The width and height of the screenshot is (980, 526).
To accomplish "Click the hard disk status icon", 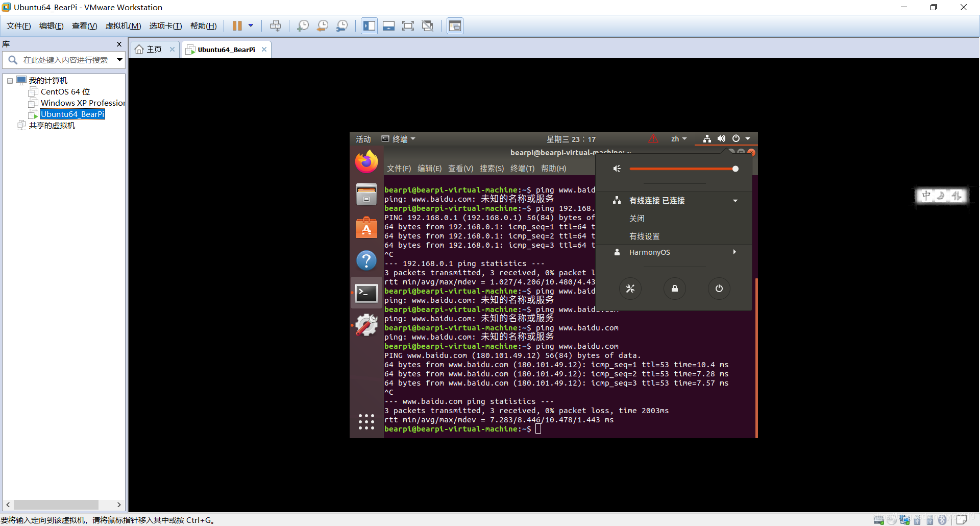I will pyautogui.click(x=879, y=520).
